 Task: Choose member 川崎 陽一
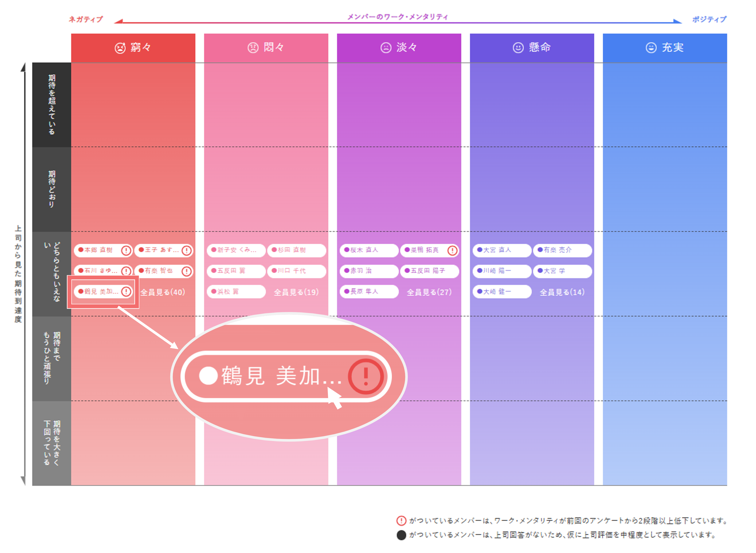[502, 271]
